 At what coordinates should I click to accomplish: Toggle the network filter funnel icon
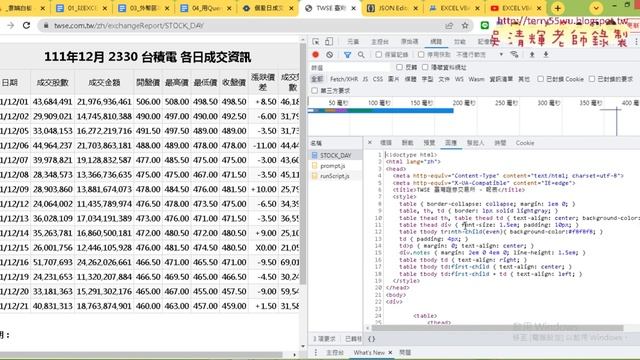point(347,55)
